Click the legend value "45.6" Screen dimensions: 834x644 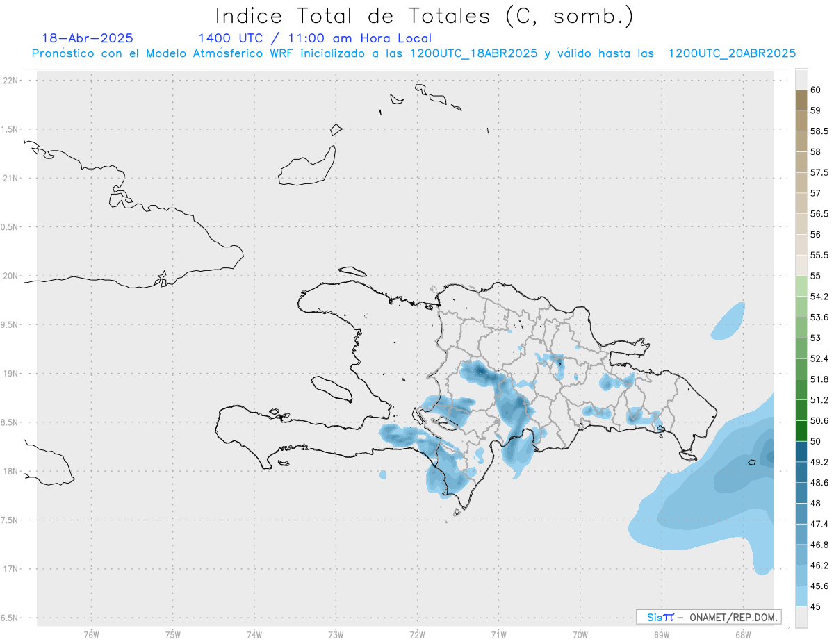click(819, 586)
